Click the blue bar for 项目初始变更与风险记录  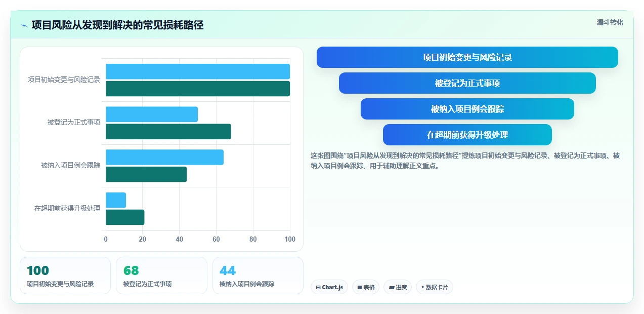click(x=198, y=71)
